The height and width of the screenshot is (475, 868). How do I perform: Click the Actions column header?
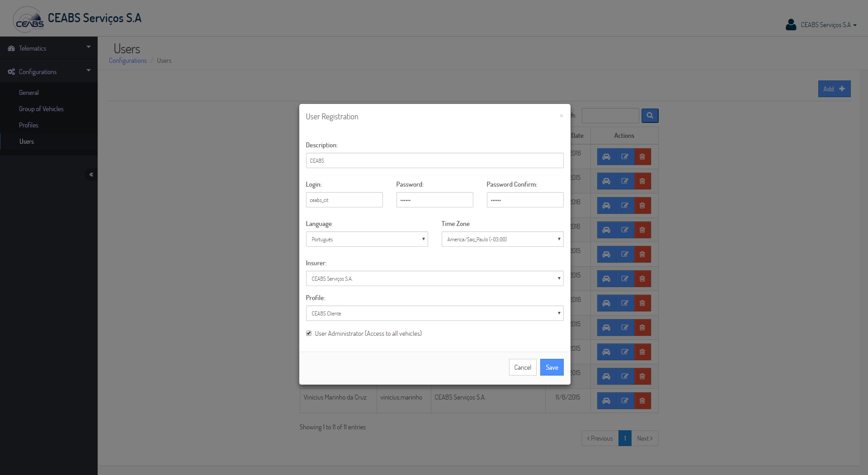624,136
